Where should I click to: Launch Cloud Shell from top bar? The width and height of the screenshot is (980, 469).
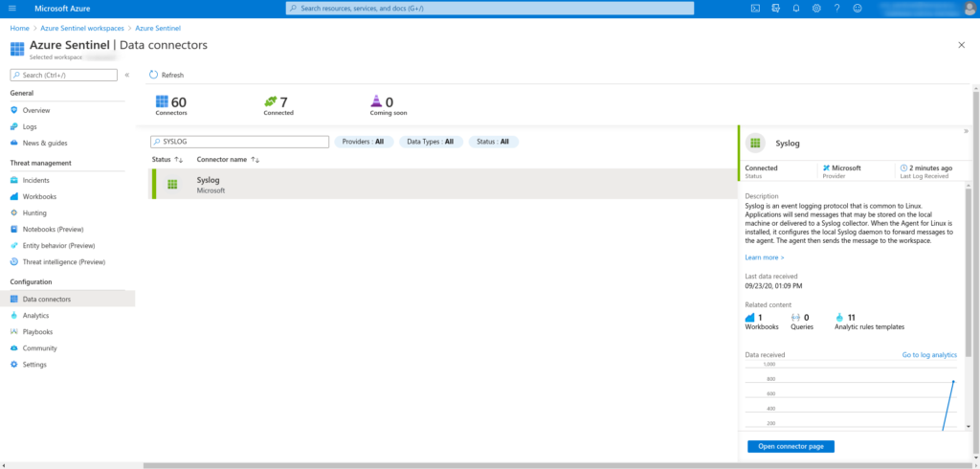click(x=755, y=8)
